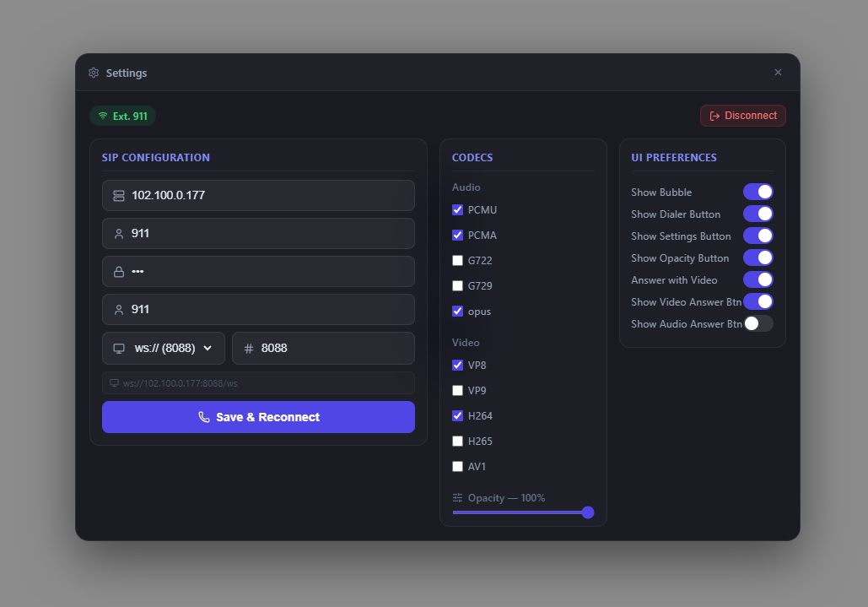Enable Show Audio Answer Btn
This screenshot has width=868, height=607.
(757, 323)
